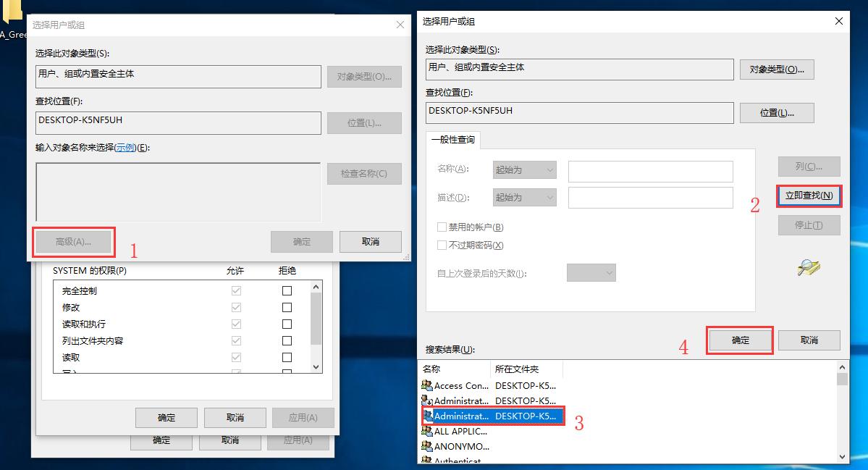
Task: Click the 检查名称(C) button
Action: (x=364, y=174)
